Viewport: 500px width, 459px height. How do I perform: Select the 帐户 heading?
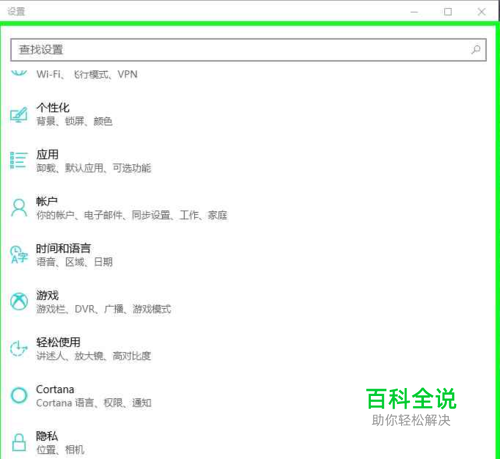[x=47, y=201]
